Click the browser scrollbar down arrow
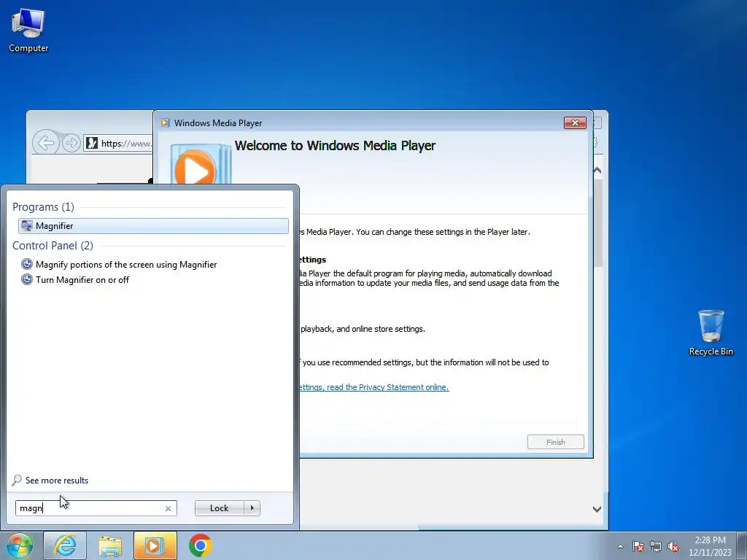Image resolution: width=747 pixels, height=560 pixels. point(597,509)
